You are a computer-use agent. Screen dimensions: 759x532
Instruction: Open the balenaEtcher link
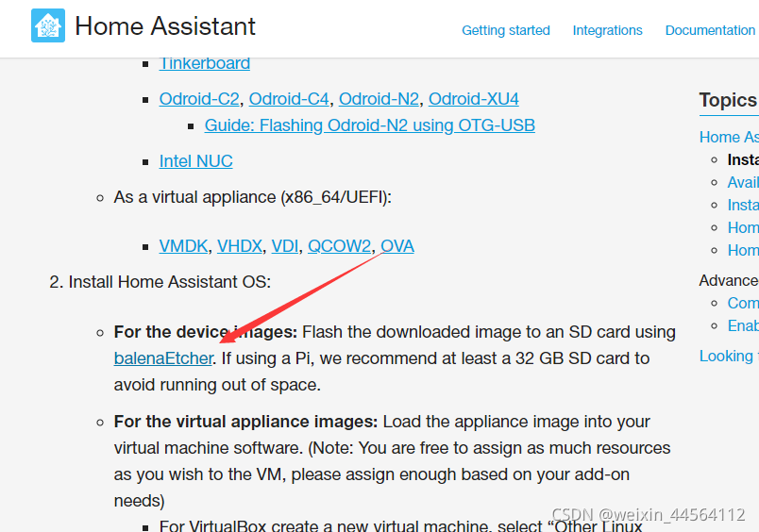pos(163,358)
